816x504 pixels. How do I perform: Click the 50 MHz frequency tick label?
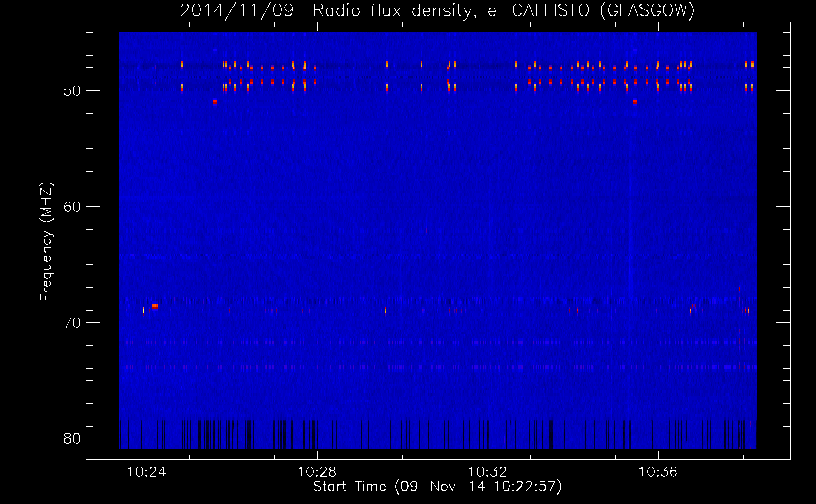pos(72,91)
